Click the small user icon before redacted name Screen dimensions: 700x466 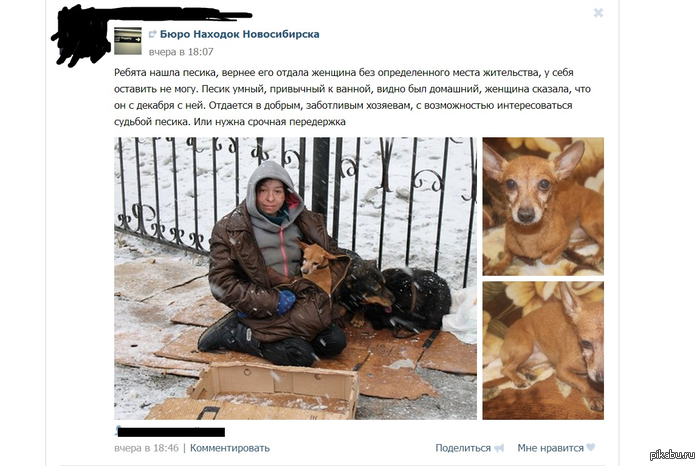pos(117,430)
